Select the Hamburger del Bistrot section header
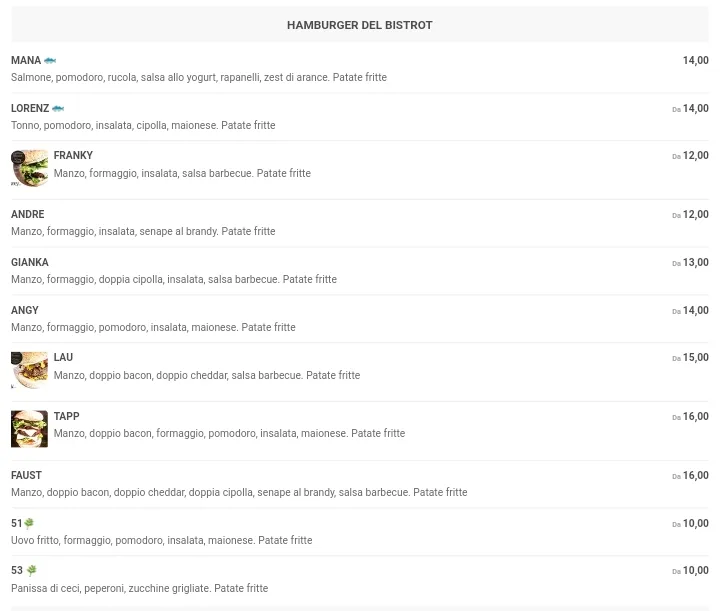The image size is (720, 611). point(359,25)
